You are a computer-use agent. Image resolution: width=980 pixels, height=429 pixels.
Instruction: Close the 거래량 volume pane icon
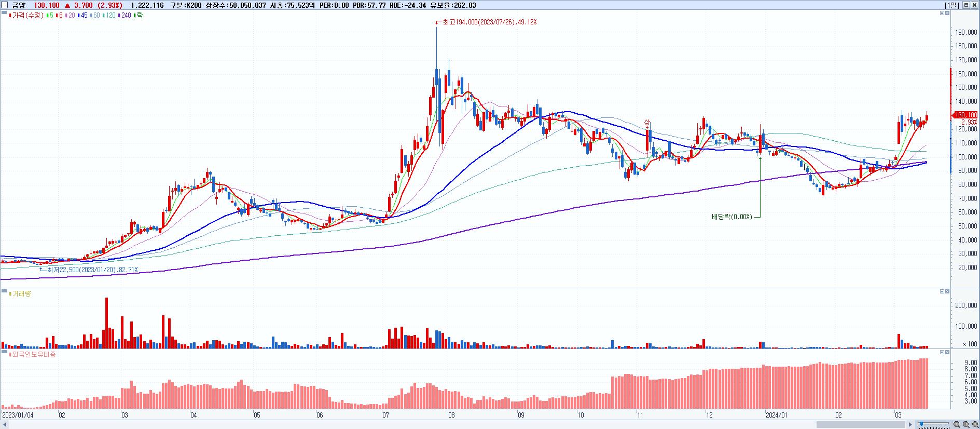pyautogui.click(x=947, y=292)
